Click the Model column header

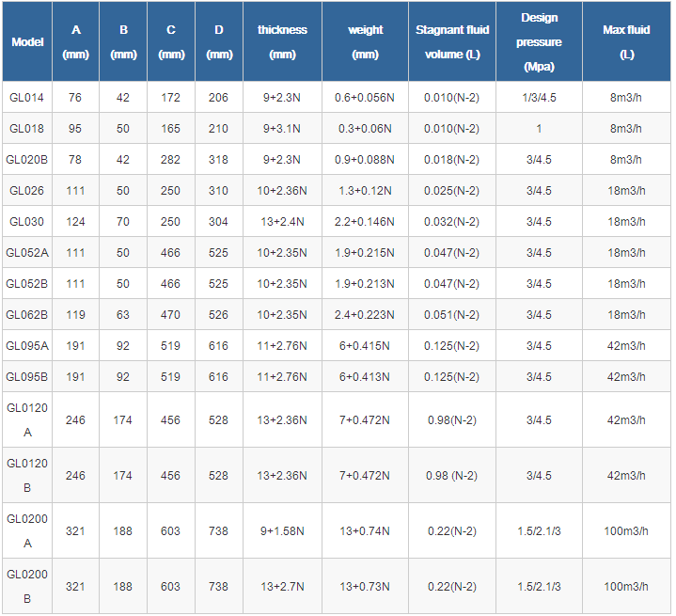click(x=27, y=41)
